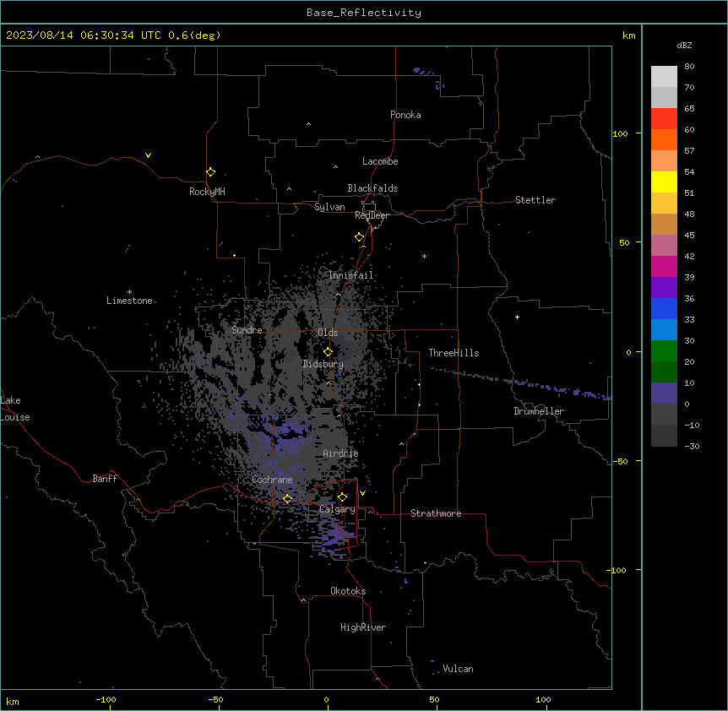
Task: Pick the yellow 51-54 dBZ legend swatch
Action: [x=664, y=182]
